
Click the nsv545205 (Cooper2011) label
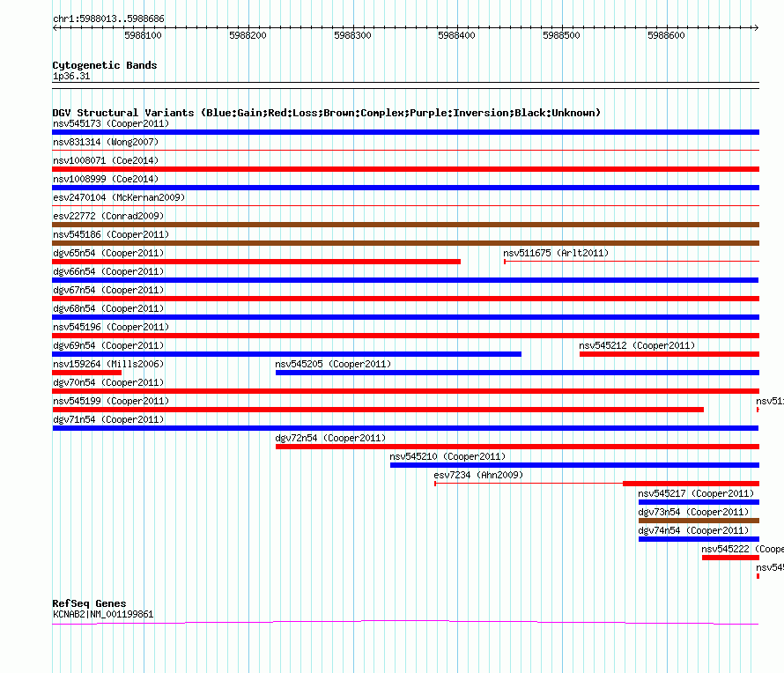pyautogui.click(x=333, y=364)
